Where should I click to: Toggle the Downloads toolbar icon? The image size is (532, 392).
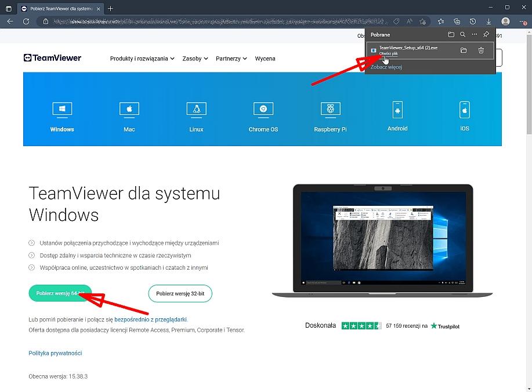tap(488, 21)
